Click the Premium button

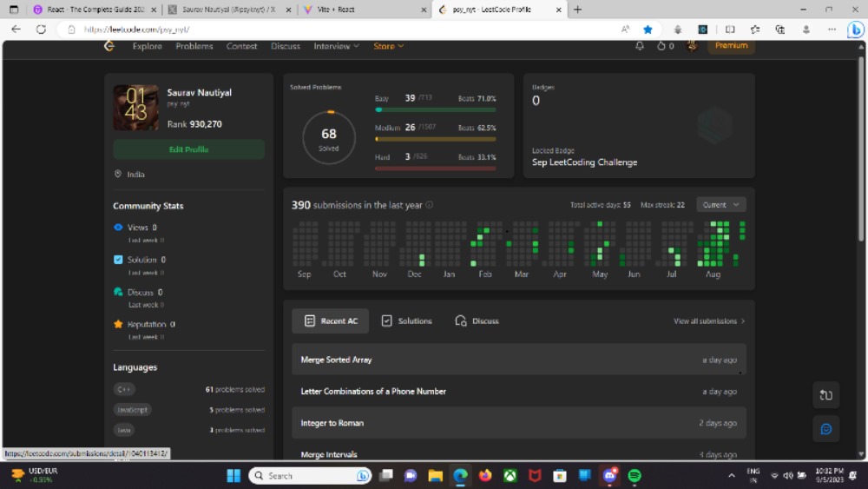tap(731, 45)
